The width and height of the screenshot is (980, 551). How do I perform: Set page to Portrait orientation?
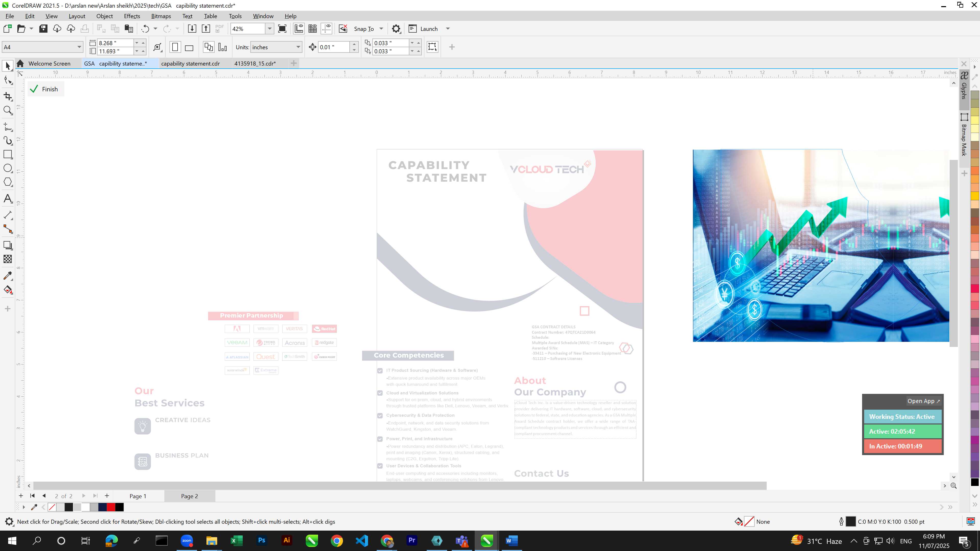(175, 47)
